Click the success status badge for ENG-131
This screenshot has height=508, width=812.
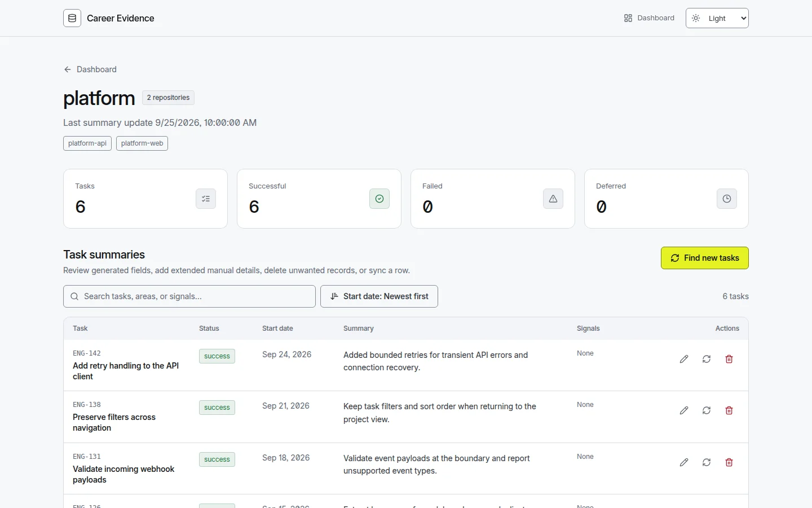tap(217, 459)
